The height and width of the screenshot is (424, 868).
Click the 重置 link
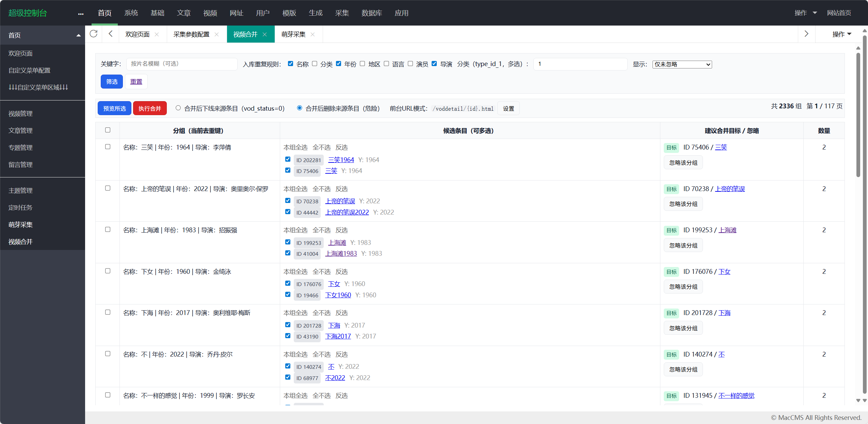click(x=136, y=82)
